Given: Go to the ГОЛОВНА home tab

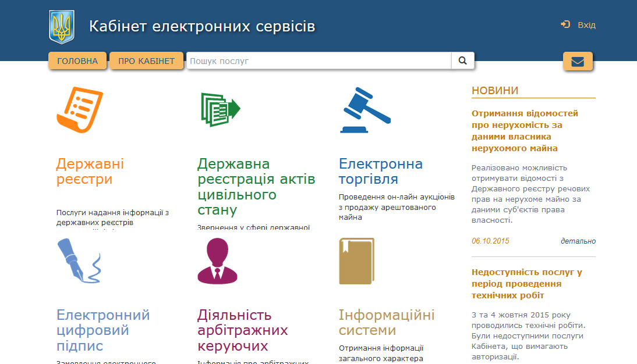Looking at the screenshot, I should click(77, 61).
